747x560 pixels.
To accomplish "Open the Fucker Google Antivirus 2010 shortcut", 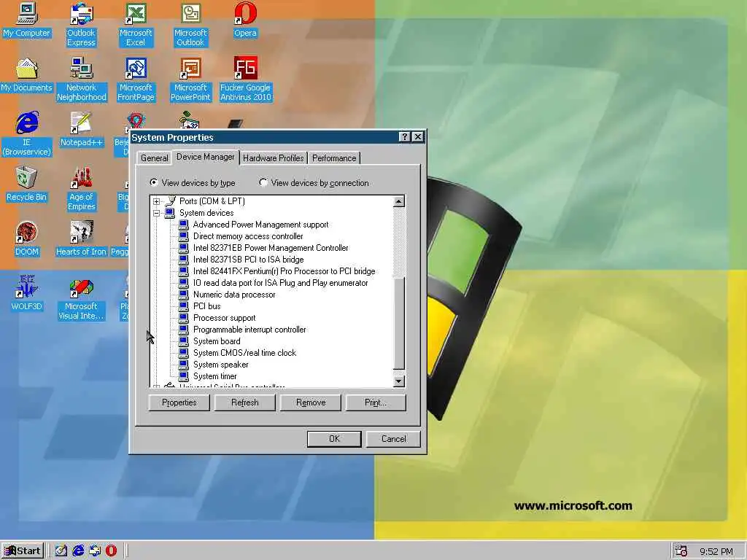I will [245, 79].
